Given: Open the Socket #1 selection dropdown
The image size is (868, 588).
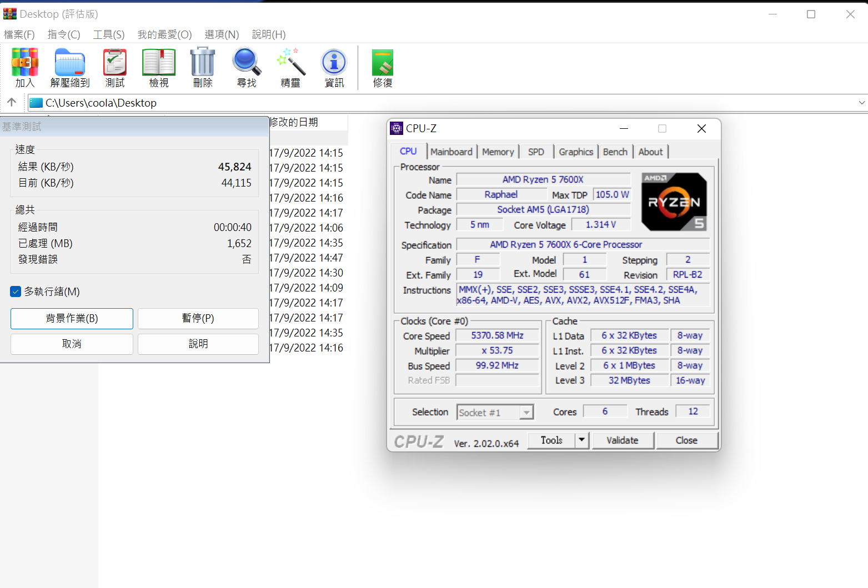Looking at the screenshot, I should (526, 413).
